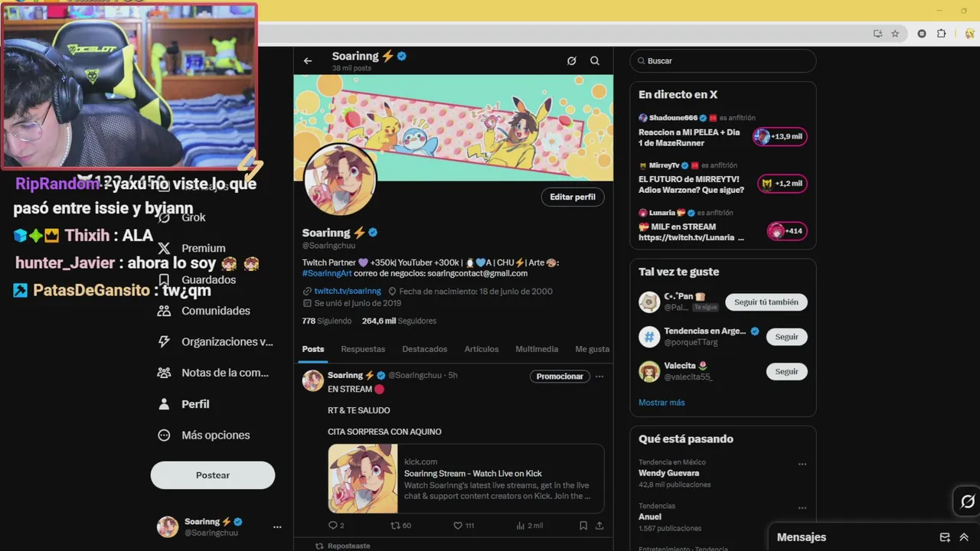The width and height of the screenshot is (980, 551).
Task: Switch to the Multimedia tab
Action: (x=537, y=349)
